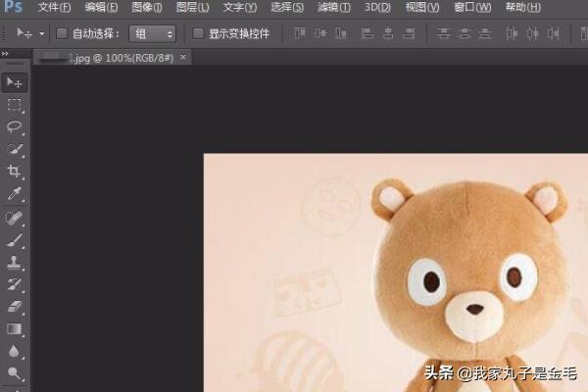This screenshot has width=588, height=392.
Task: Expand the toolbox double-arrow toggle
Action: click(5, 54)
